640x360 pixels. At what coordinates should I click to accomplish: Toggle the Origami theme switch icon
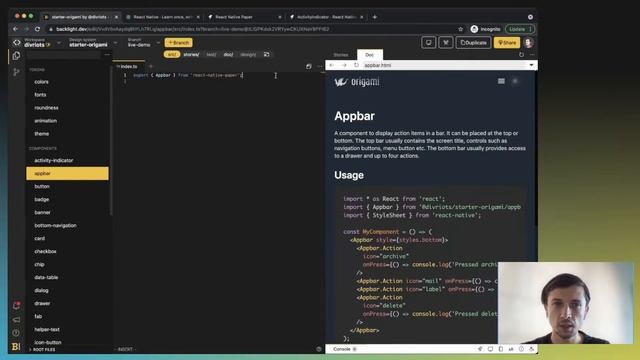[515, 81]
